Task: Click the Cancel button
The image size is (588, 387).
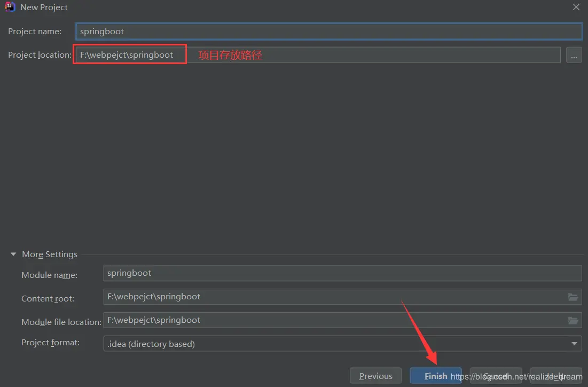Action: 496,376
